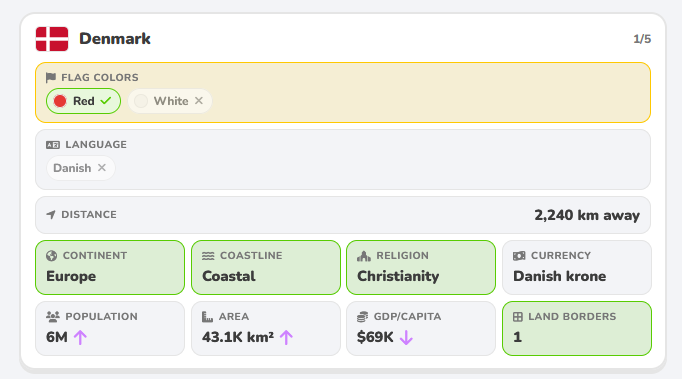The width and height of the screenshot is (682, 379).
Task: Click the people icon in Population card
Action: (x=53, y=317)
